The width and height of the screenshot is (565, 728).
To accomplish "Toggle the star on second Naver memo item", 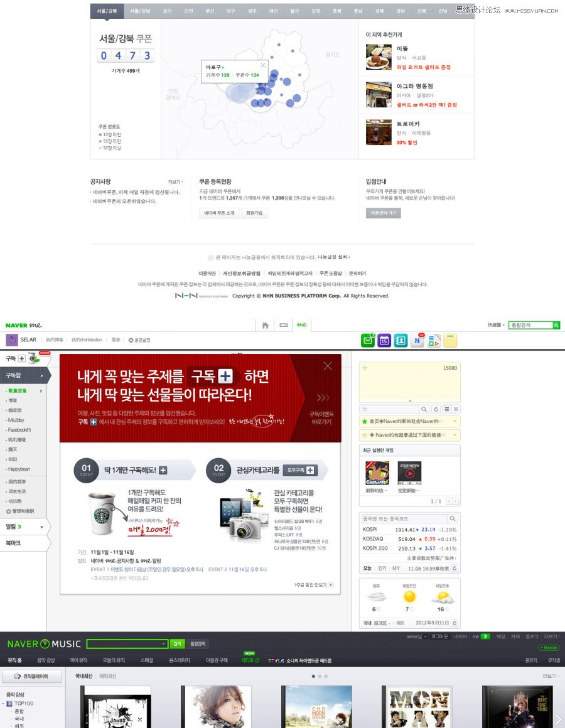I will coord(365,435).
